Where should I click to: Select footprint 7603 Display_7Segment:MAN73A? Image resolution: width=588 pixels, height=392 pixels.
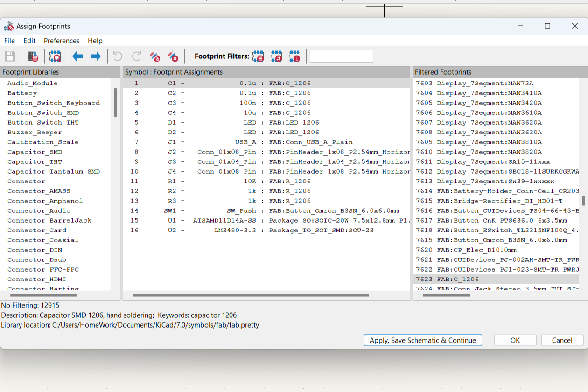pyautogui.click(x=496, y=83)
